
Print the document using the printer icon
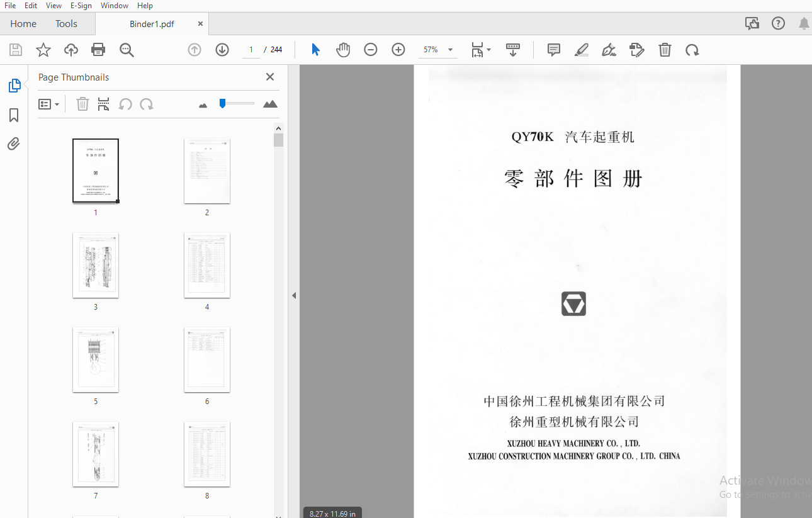click(98, 50)
